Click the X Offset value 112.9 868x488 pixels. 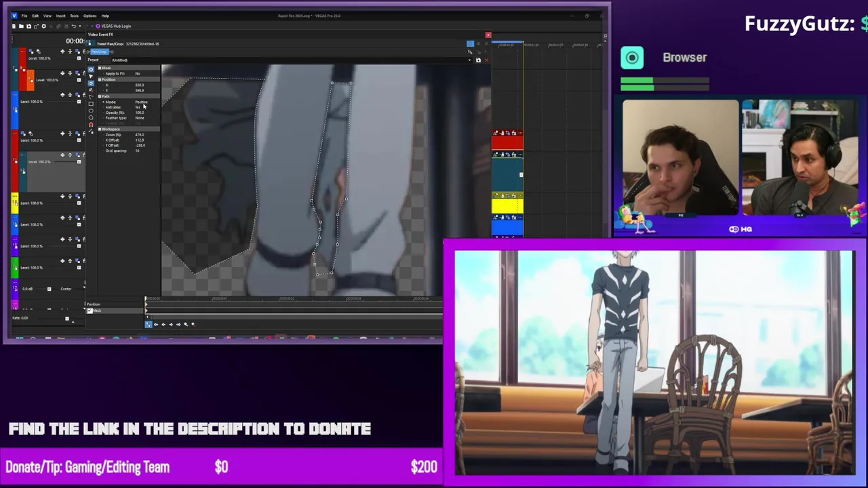tap(140, 140)
